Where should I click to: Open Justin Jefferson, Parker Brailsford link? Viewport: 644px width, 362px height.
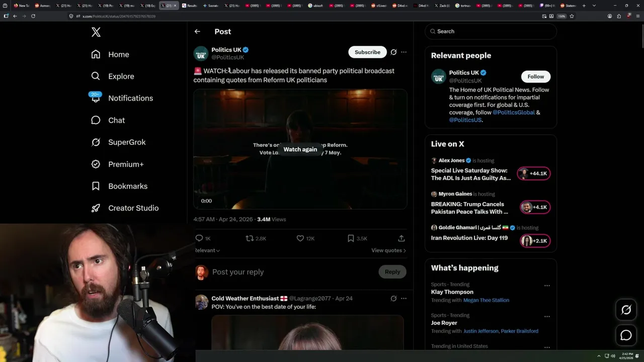501,331
